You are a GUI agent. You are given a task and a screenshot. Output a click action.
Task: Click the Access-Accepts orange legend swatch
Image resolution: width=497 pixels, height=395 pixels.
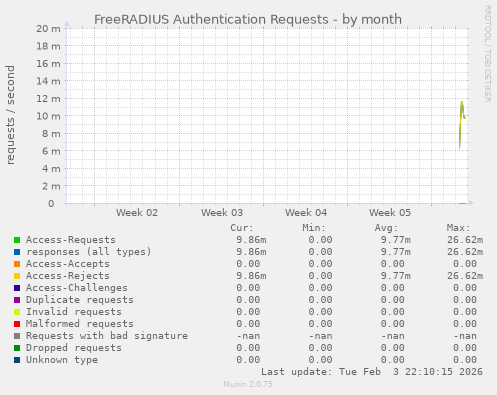(17, 264)
